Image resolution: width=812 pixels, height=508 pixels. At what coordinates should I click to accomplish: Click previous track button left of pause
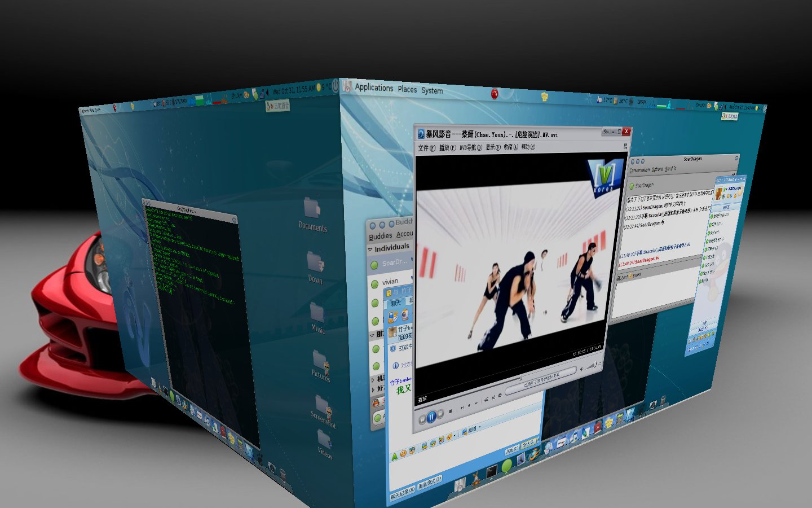pyautogui.click(x=422, y=419)
